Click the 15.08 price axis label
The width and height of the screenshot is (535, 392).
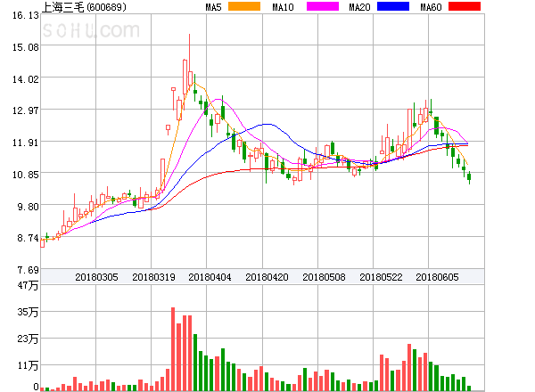[26, 47]
